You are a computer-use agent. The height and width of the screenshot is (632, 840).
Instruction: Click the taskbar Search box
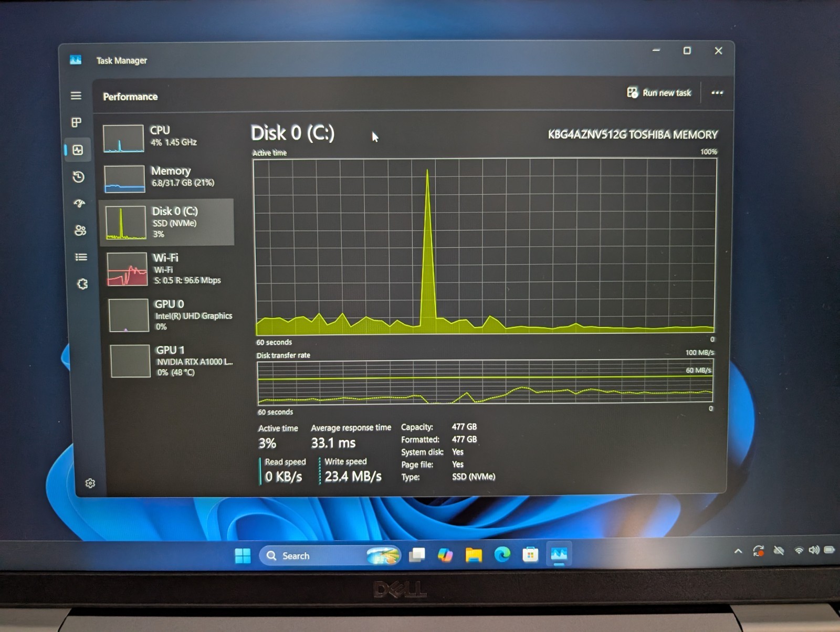pos(330,555)
